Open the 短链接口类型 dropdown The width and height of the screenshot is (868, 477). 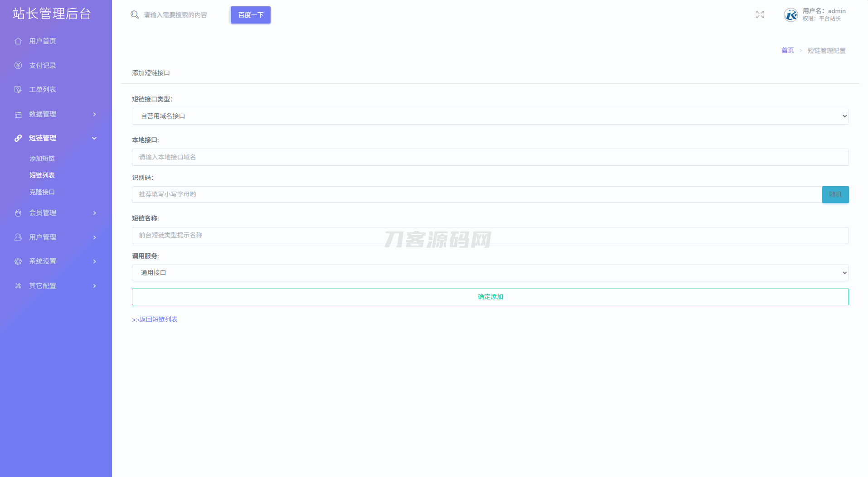point(490,116)
